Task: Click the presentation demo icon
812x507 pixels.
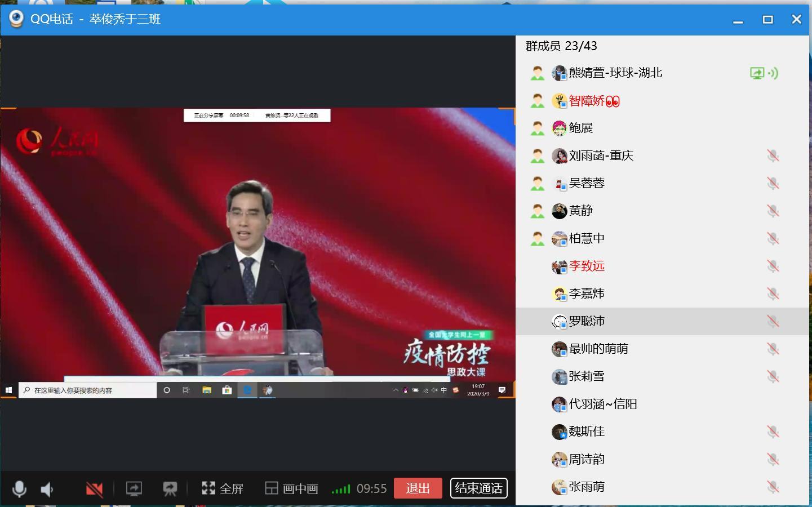Action: tap(170, 488)
